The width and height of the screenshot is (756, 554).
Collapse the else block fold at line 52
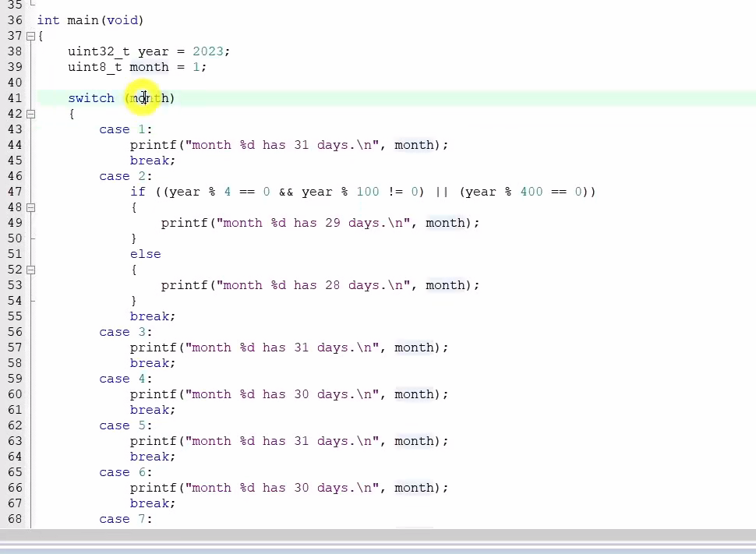(31, 270)
